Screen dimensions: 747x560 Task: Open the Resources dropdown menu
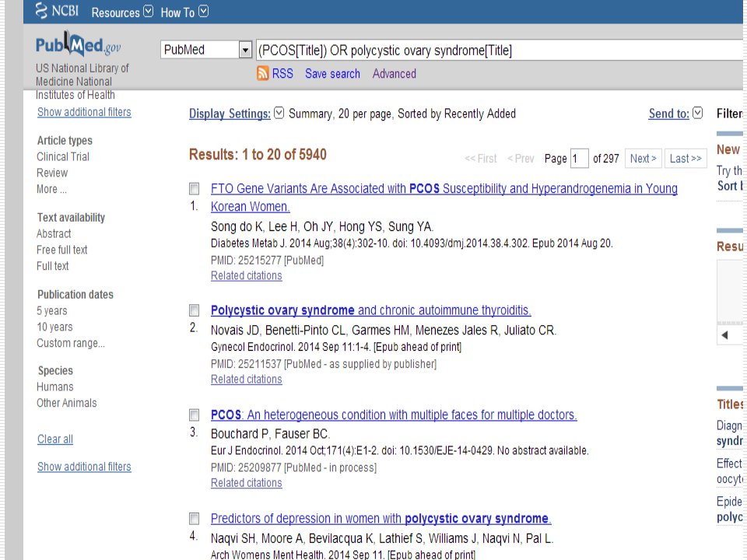point(122,12)
